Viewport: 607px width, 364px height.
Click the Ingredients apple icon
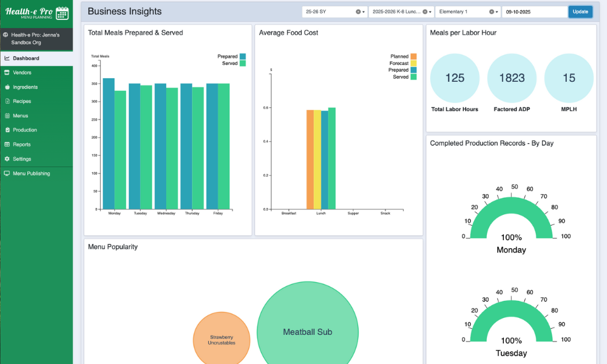[7, 87]
